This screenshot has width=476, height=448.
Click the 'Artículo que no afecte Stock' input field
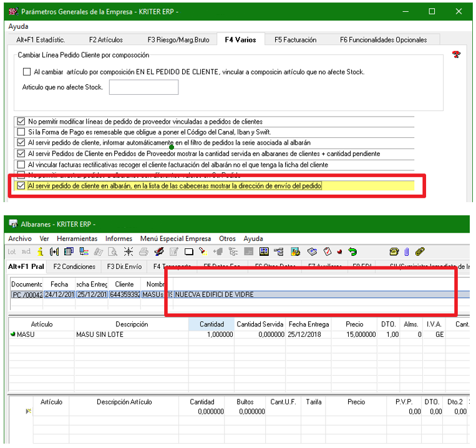143,87
